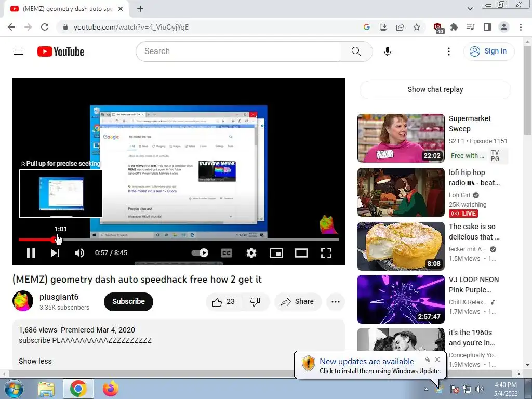Click New updates are available notification
The width and height of the screenshot is (532, 399).
click(370, 365)
